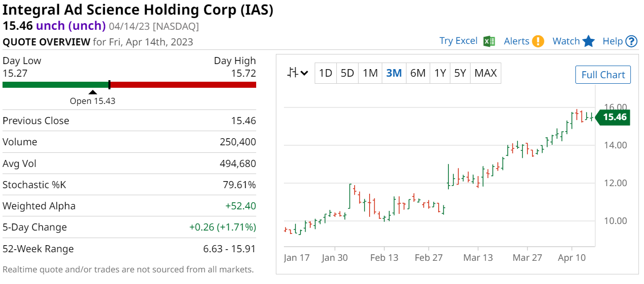This screenshot has height=284, width=644.
Task: Click the Stochastic %K value 79.61%
Action: click(x=240, y=185)
